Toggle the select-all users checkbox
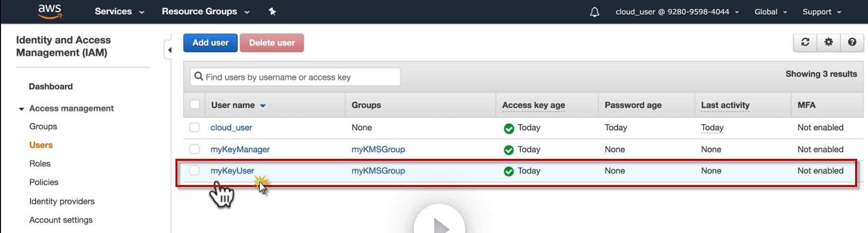This screenshot has height=233, width=868. click(x=195, y=105)
